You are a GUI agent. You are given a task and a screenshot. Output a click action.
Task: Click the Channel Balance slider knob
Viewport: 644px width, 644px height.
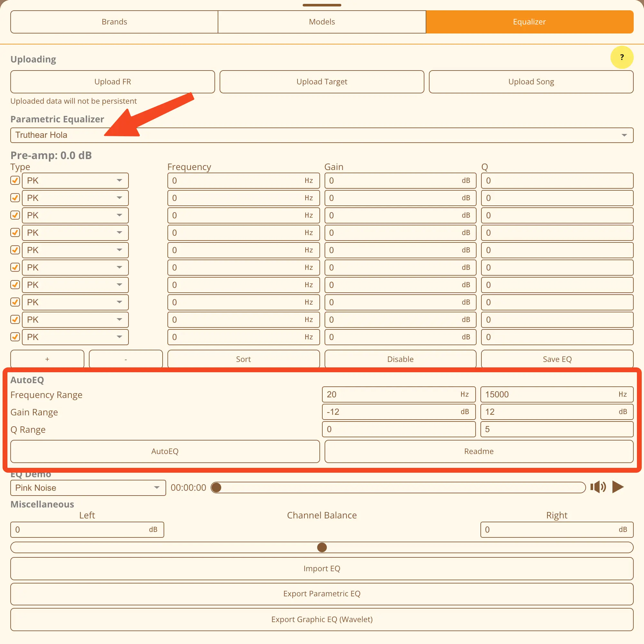pyautogui.click(x=322, y=547)
